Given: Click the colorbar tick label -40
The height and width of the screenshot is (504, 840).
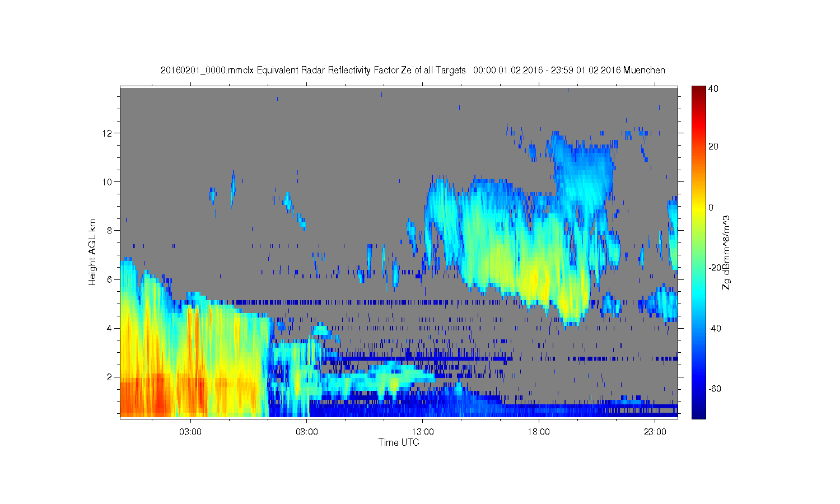Looking at the screenshot, I should [x=715, y=328].
